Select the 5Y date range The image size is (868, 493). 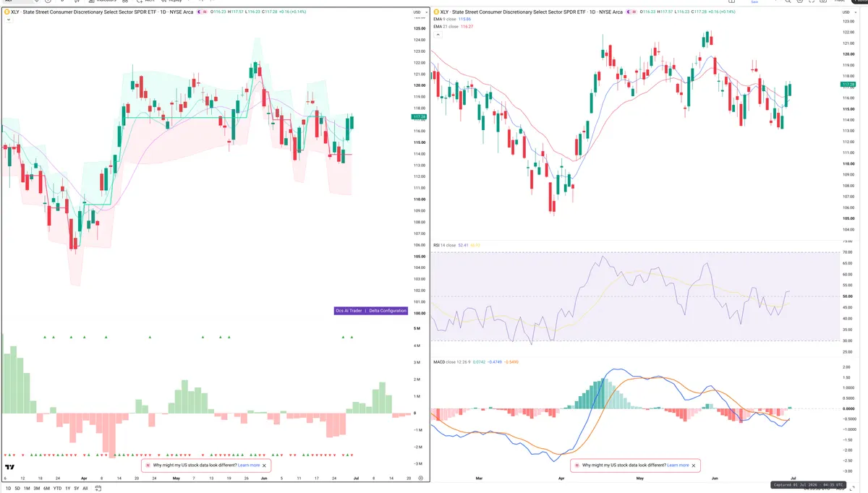pos(77,489)
